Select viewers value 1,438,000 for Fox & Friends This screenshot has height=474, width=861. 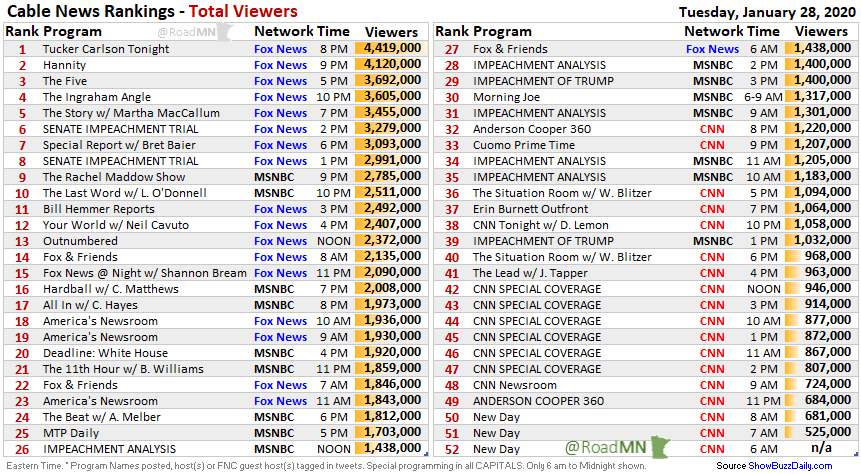pos(822,48)
